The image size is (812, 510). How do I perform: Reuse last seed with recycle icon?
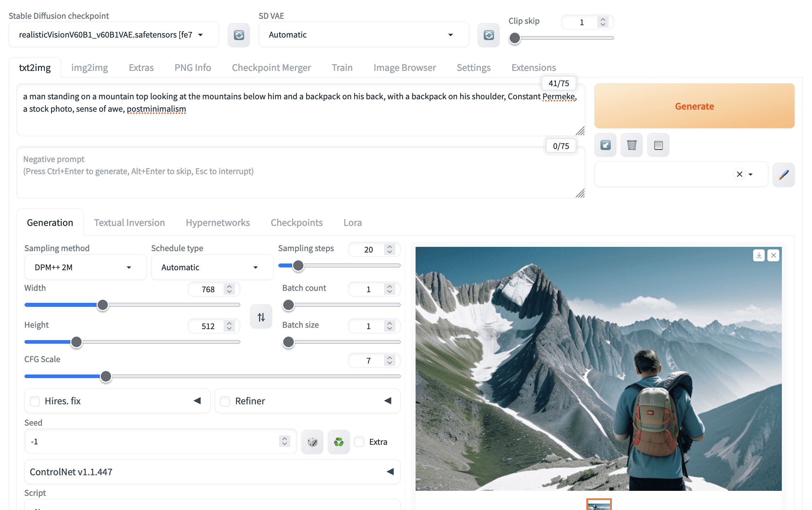click(x=339, y=442)
